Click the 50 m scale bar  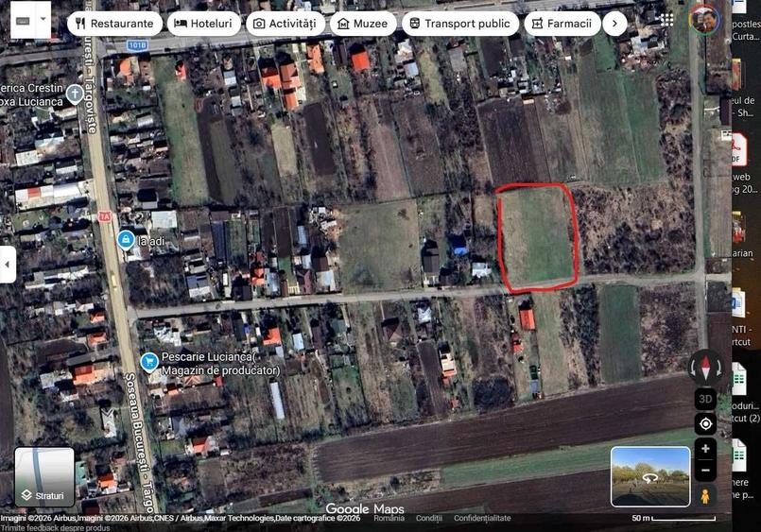coord(673,519)
